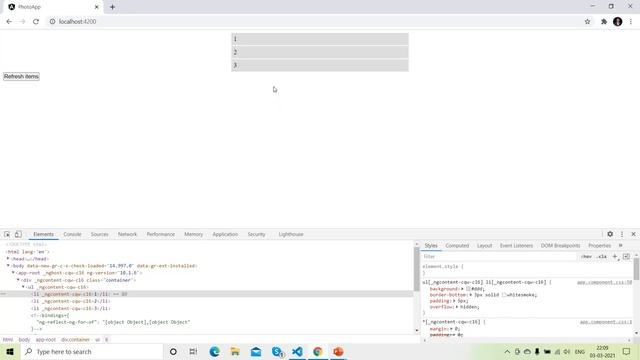Open the DevTools customize menu
This screenshot has width=640, height=360.
622,234
